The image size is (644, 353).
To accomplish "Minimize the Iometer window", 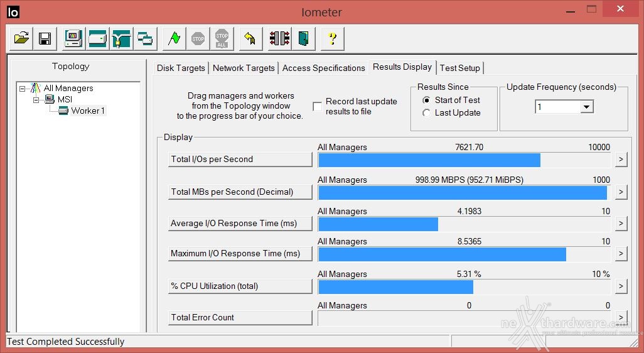I will coord(570,11).
